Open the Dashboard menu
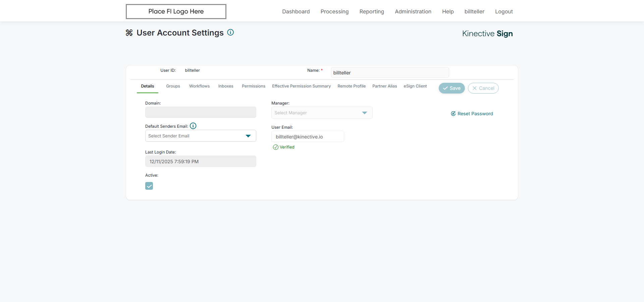 coord(296,11)
